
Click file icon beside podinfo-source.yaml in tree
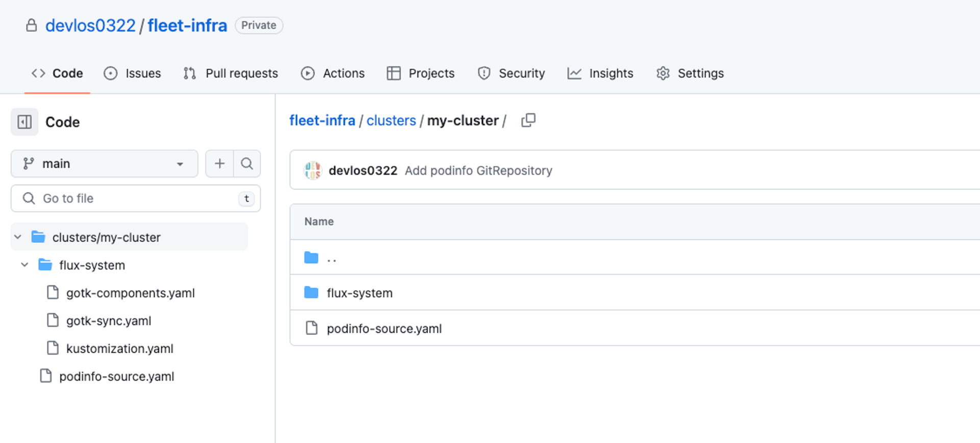pyautogui.click(x=46, y=376)
